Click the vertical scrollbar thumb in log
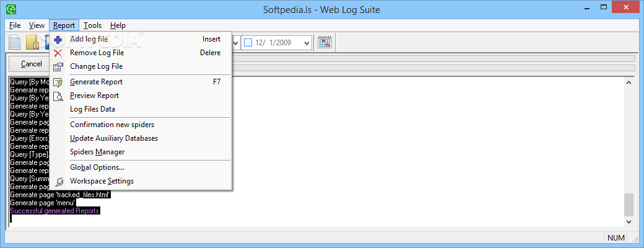Image resolution: width=644 pixels, height=248 pixels. tap(629, 205)
